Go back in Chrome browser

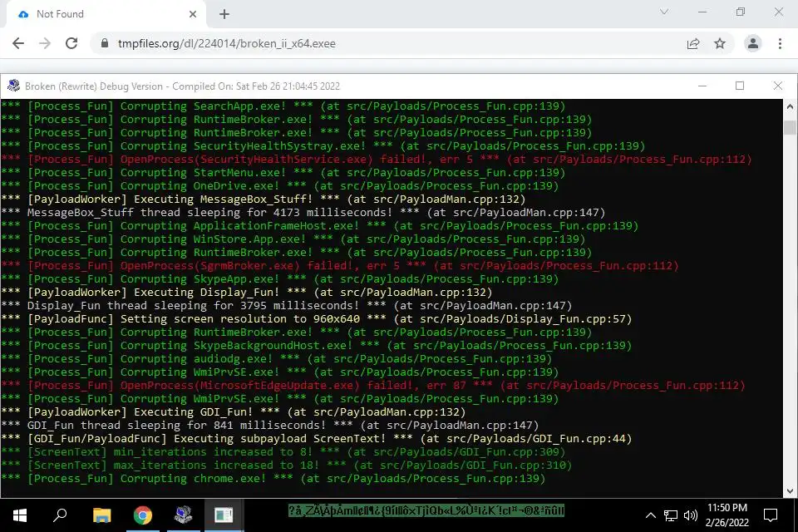(x=18, y=43)
